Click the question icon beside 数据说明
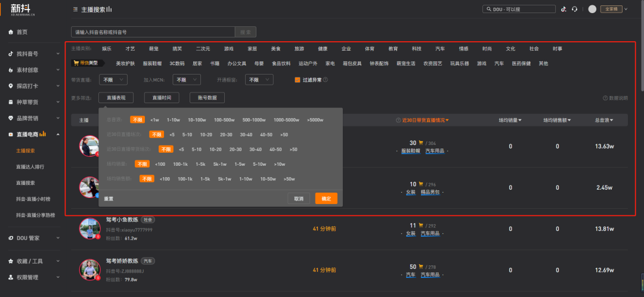 pos(605,98)
